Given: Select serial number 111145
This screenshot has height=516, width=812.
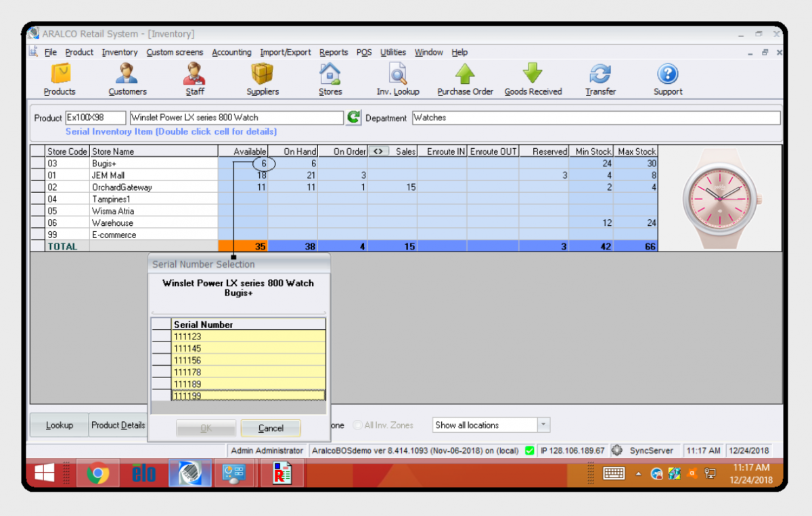Looking at the screenshot, I should pos(248,348).
